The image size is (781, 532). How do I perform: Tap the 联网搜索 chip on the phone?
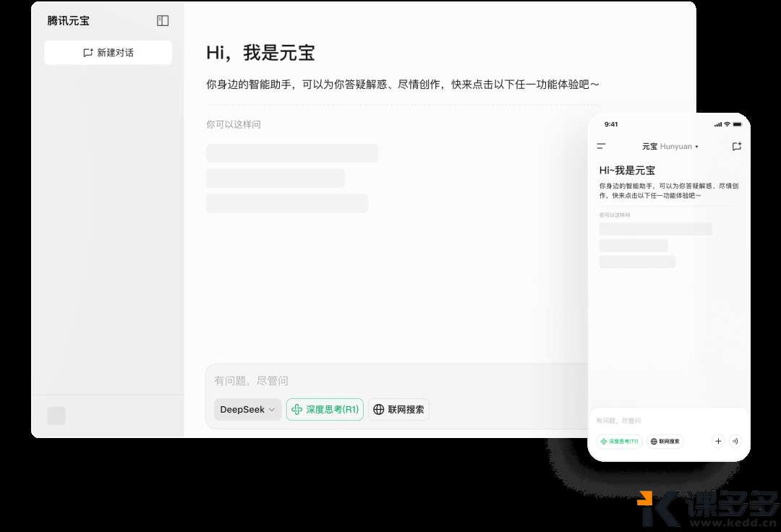(665, 441)
